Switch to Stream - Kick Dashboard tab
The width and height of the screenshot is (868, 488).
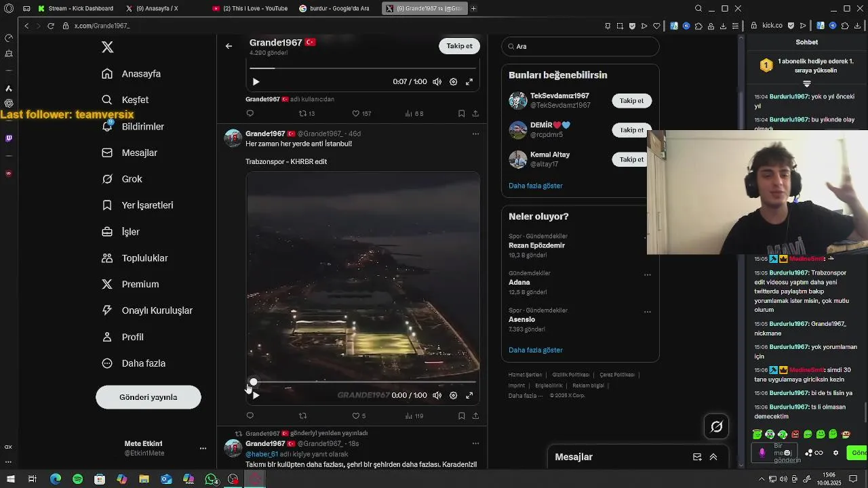click(x=76, y=8)
